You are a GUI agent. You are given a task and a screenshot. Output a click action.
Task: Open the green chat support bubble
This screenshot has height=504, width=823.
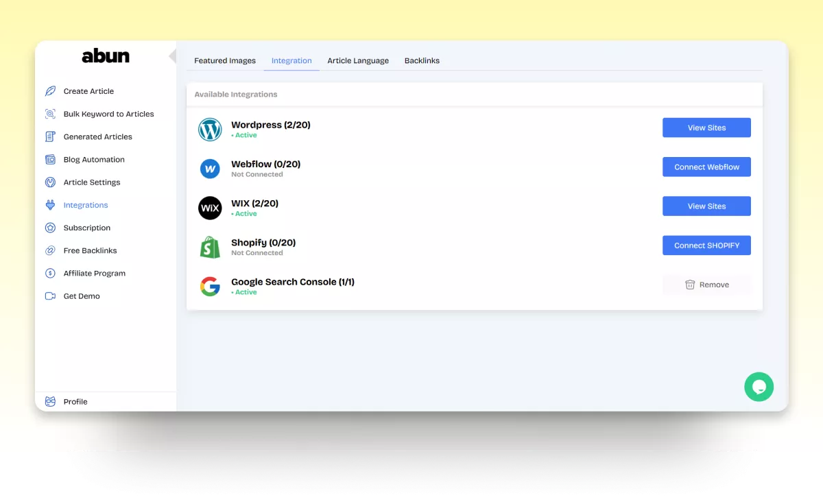point(759,387)
